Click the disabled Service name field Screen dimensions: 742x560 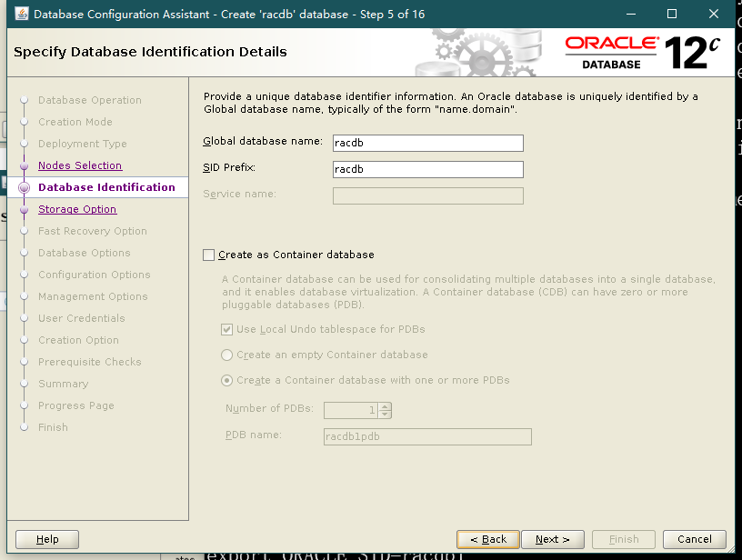coord(427,195)
